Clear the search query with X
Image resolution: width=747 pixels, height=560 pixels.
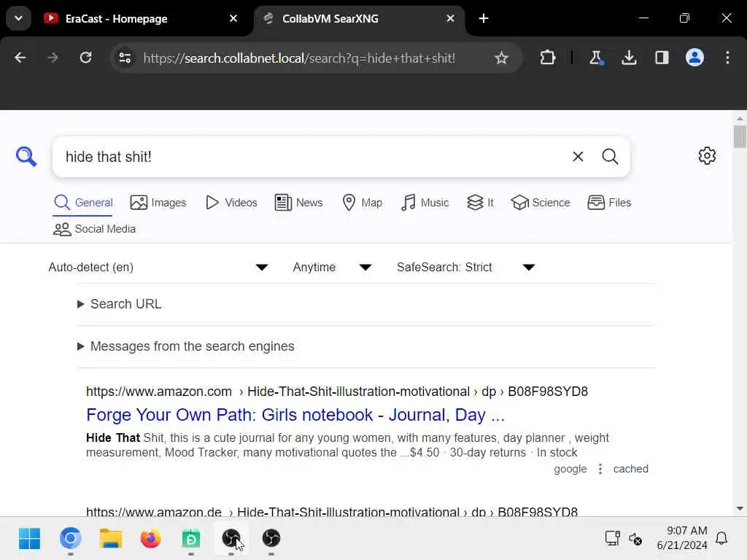[x=578, y=157]
